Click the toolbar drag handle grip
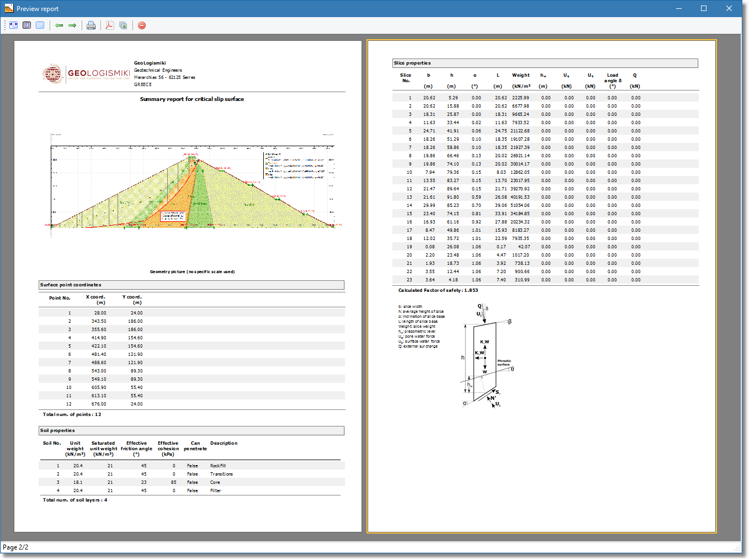 pyautogui.click(x=4, y=25)
